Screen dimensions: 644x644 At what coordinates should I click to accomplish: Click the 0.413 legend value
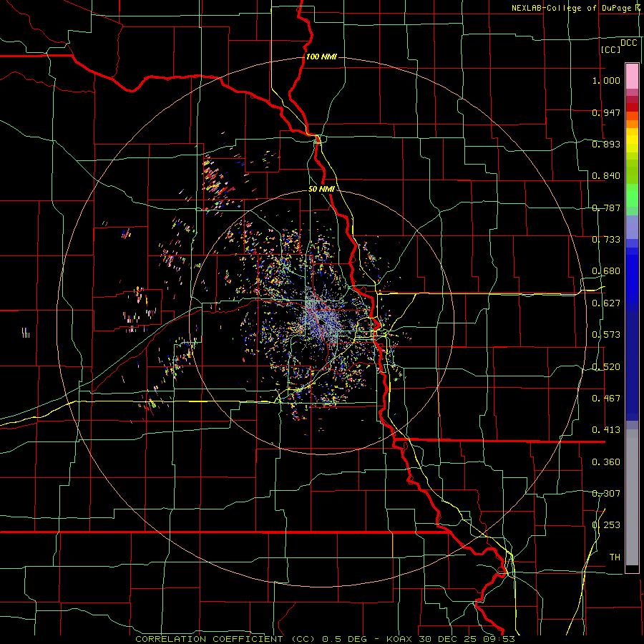(x=606, y=430)
